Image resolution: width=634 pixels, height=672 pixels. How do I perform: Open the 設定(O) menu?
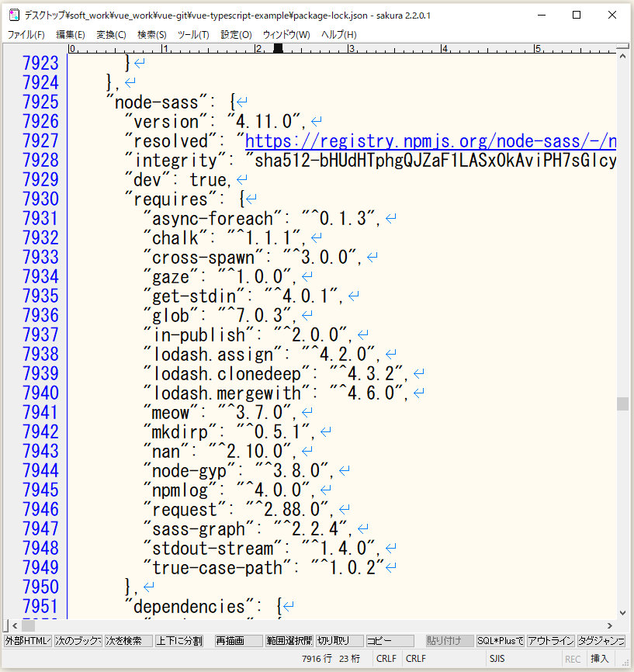[236, 35]
